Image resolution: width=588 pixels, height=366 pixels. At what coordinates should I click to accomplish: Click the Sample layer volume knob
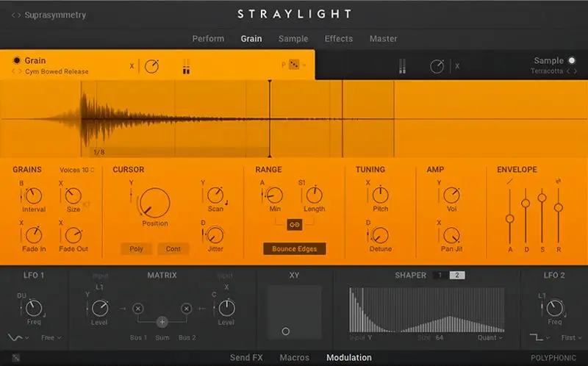click(437, 67)
